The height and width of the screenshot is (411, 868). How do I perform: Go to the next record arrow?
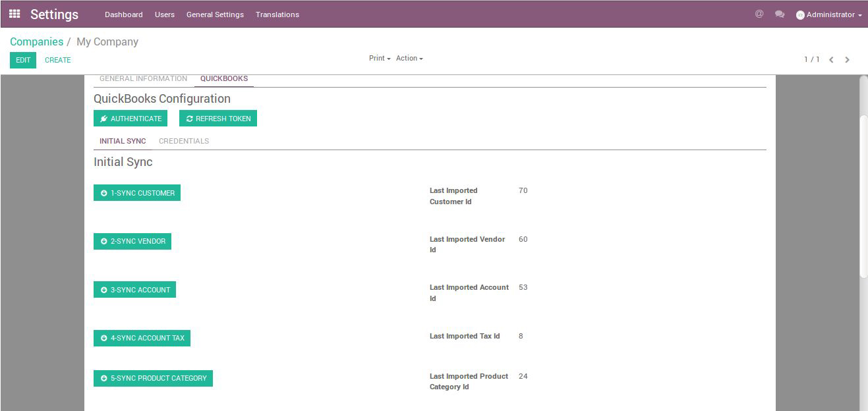pos(848,60)
